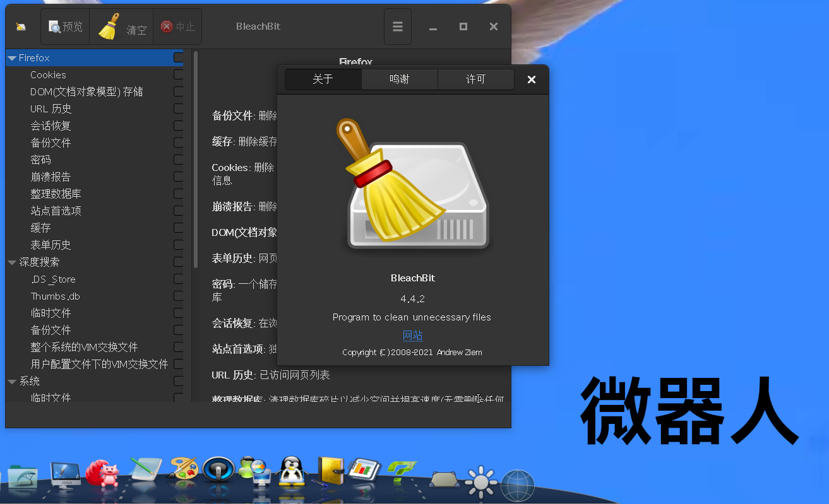Viewport: 829px width, 504px height.
Task: Close the About dialog with X
Action: click(532, 79)
